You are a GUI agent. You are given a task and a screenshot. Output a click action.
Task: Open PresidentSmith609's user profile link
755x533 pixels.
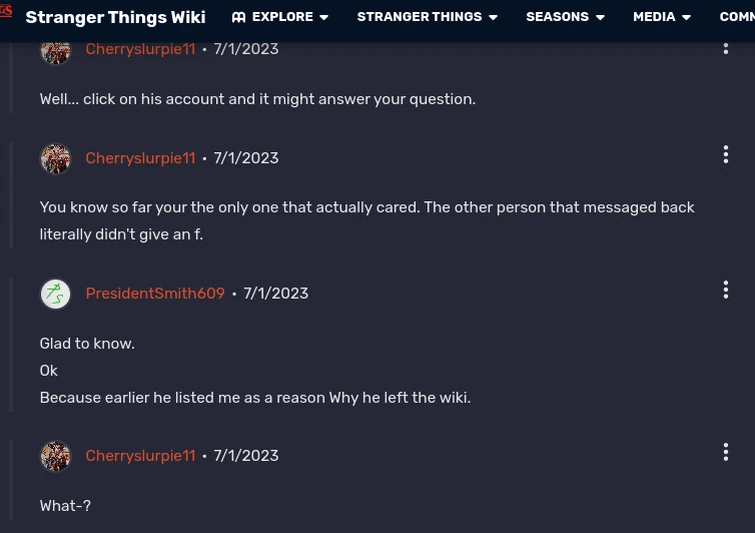[155, 294]
